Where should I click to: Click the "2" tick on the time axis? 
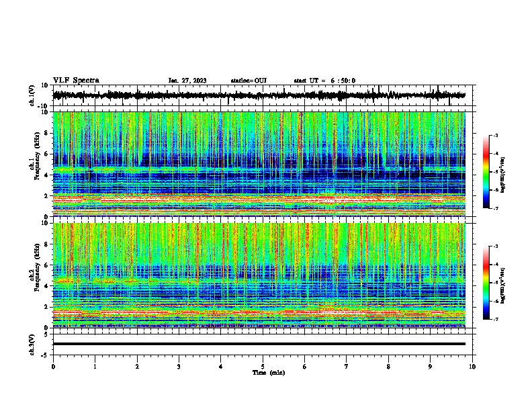click(137, 367)
